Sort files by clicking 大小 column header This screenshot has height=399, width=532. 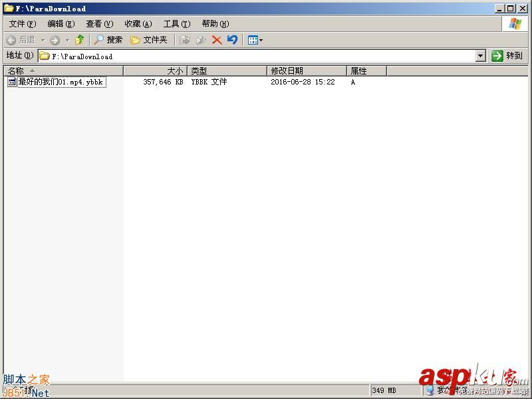174,70
